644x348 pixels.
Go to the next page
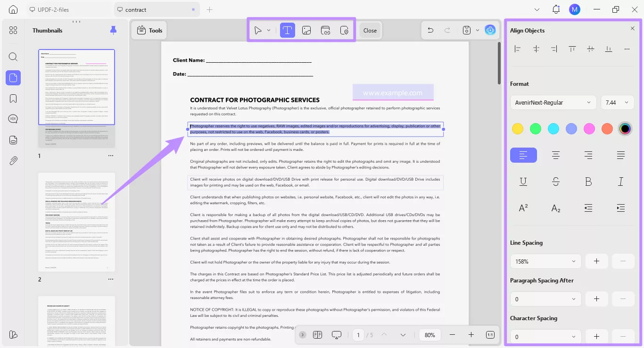click(403, 335)
